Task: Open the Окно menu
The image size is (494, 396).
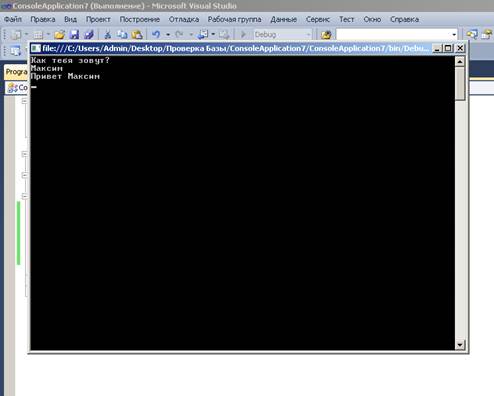Action: (x=372, y=19)
